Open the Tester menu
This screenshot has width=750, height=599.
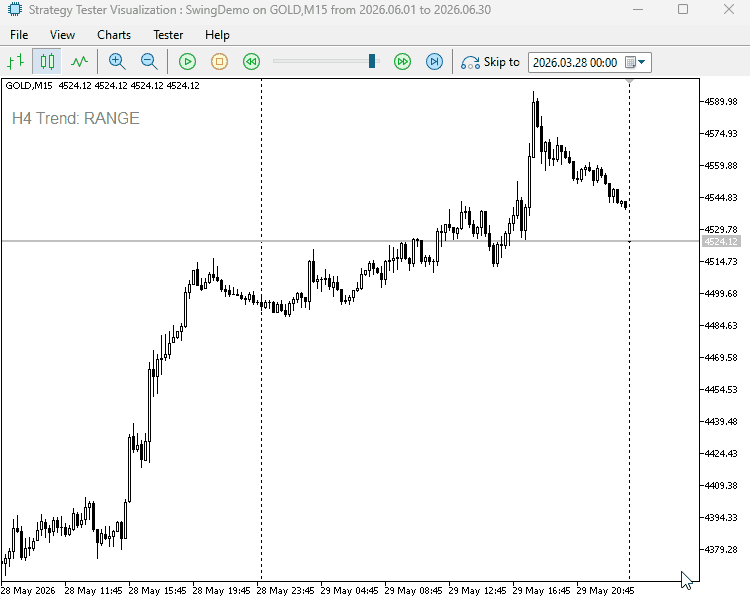click(x=168, y=35)
